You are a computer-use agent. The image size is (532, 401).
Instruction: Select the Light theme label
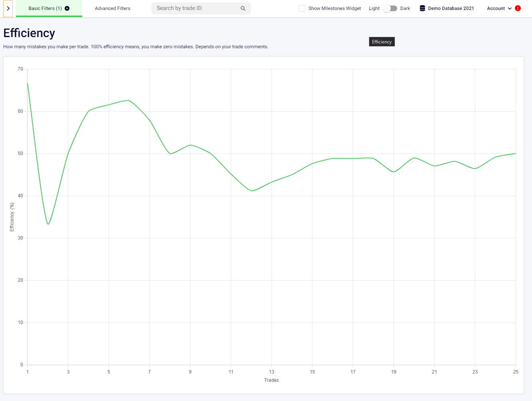(x=374, y=8)
